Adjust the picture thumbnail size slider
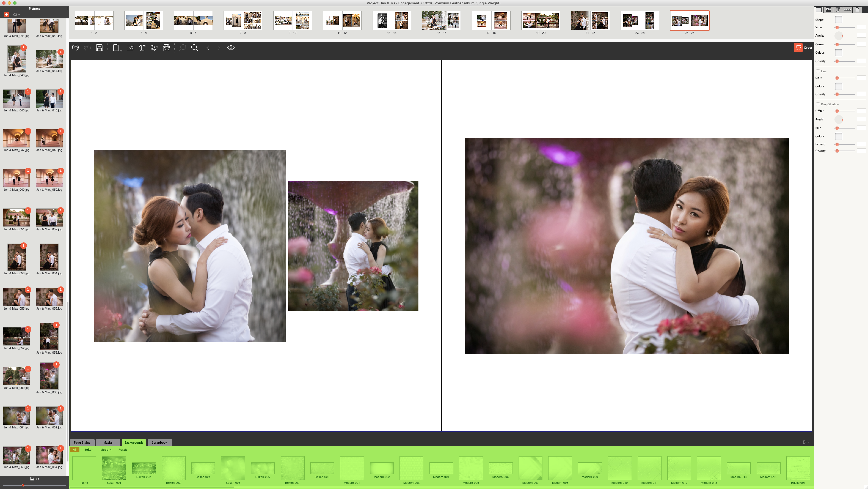 point(34,485)
